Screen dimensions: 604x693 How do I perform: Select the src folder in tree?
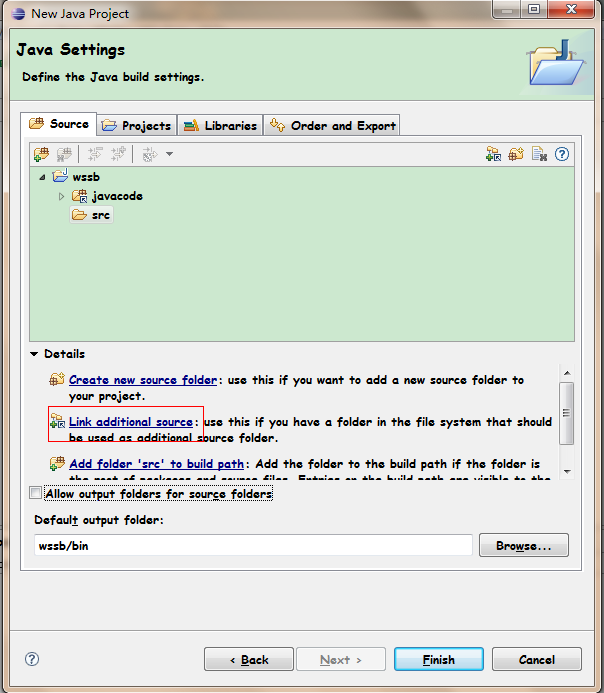pos(91,215)
